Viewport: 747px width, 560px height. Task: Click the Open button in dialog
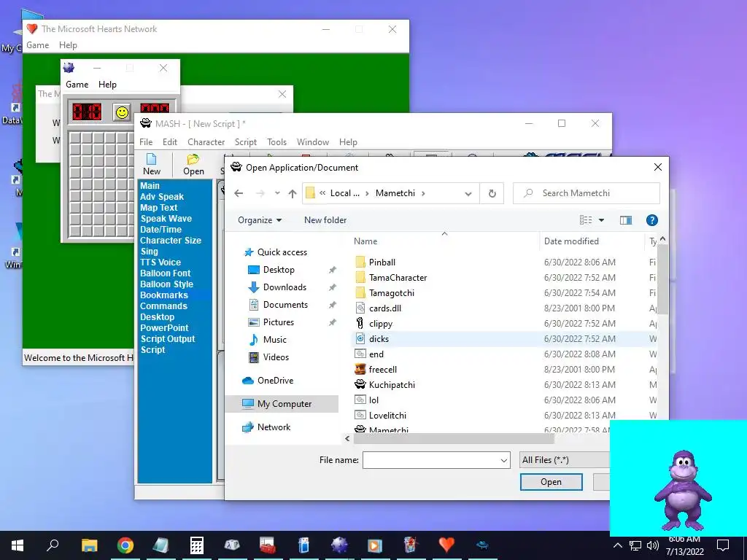pos(551,482)
